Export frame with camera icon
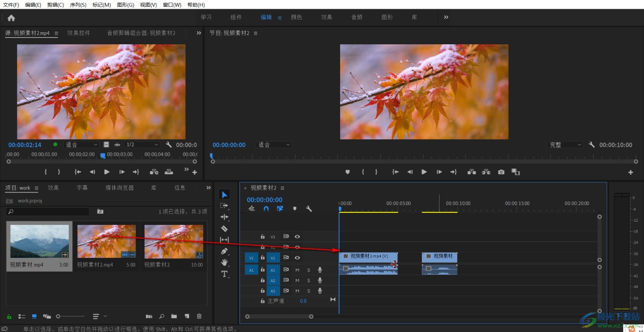Image resolution: width=644 pixels, height=332 pixels. [x=501, y=172]
